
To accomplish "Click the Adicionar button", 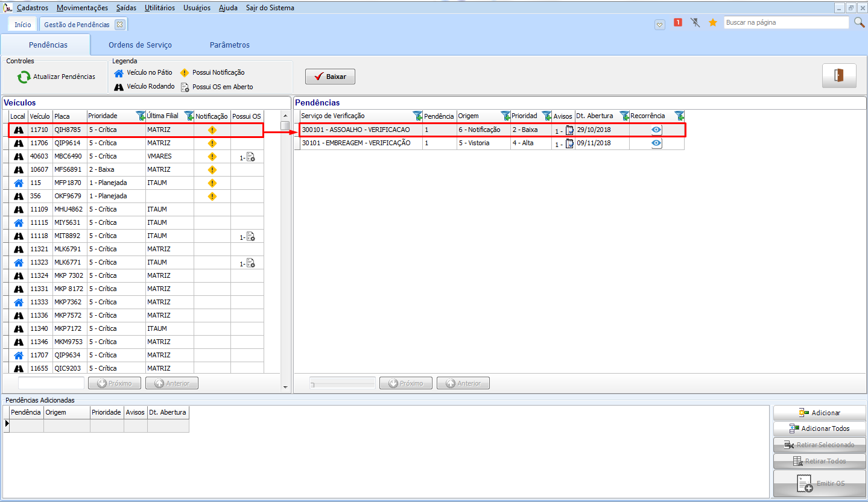I will (819, 413).
